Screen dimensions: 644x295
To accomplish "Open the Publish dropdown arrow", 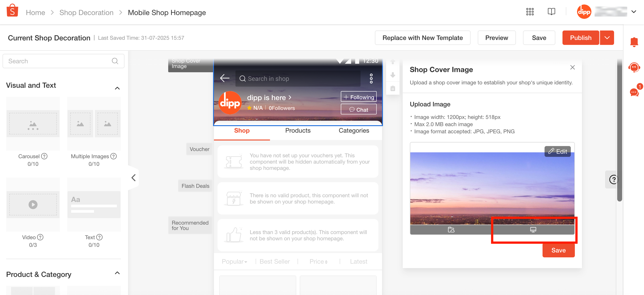I will point(607,38).
